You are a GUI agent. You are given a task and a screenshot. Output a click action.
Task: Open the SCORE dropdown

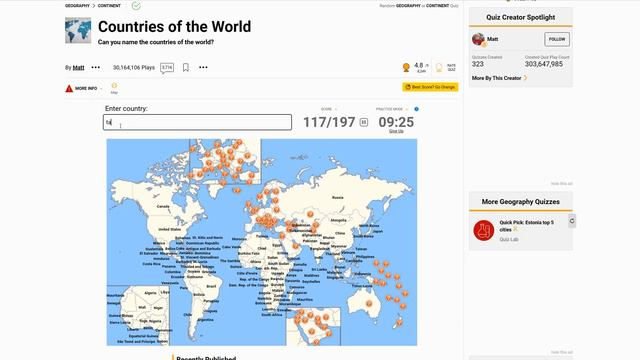(329, 109)
